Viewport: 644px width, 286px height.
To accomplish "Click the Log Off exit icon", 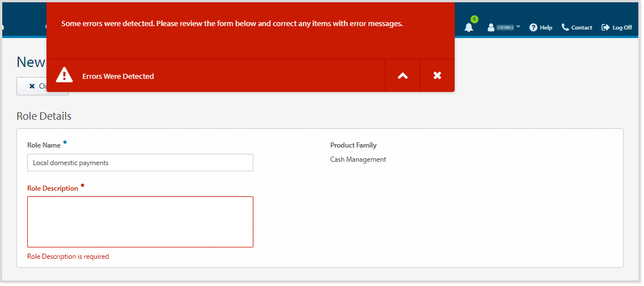I will coord(605,27).
